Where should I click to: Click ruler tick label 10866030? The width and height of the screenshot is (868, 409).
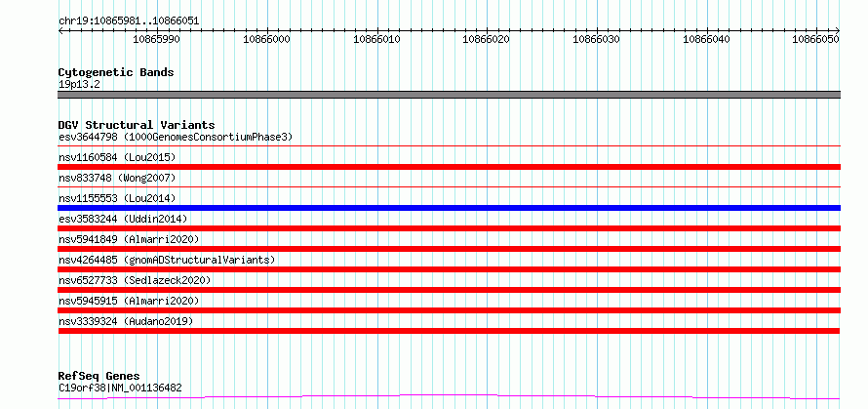597,39
